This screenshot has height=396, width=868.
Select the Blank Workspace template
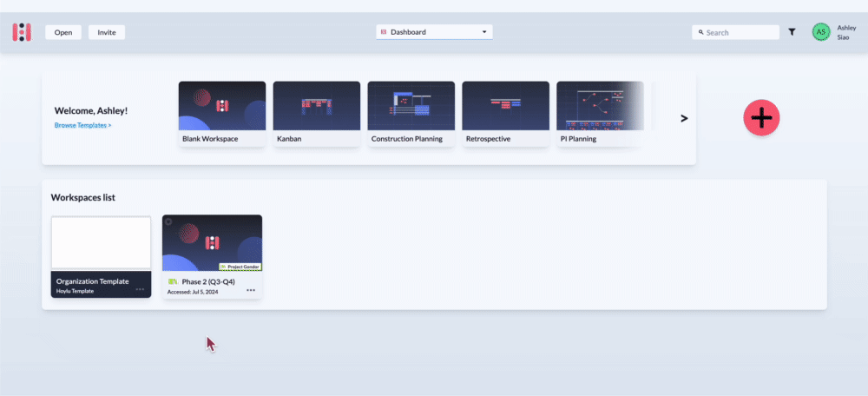click(222, 114)
